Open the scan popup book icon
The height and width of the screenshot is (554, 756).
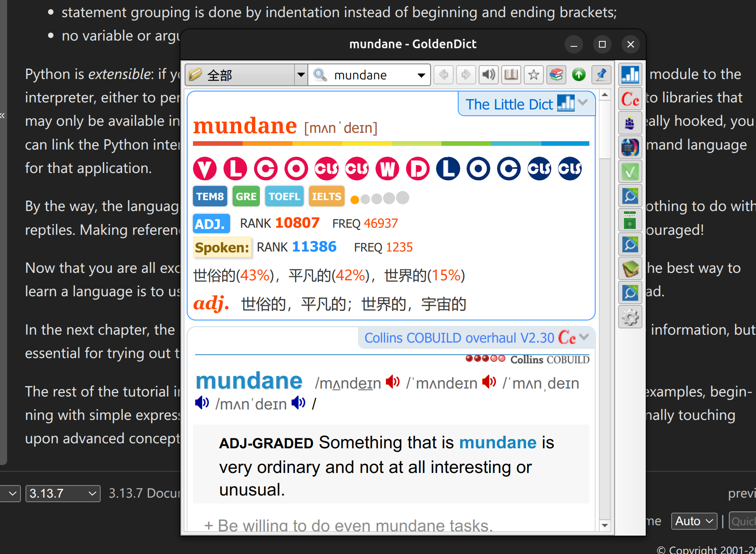511,75
